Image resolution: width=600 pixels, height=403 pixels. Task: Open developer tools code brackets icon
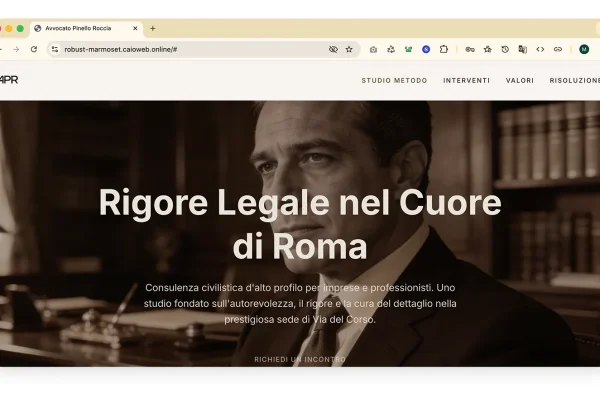coord(540,49)
